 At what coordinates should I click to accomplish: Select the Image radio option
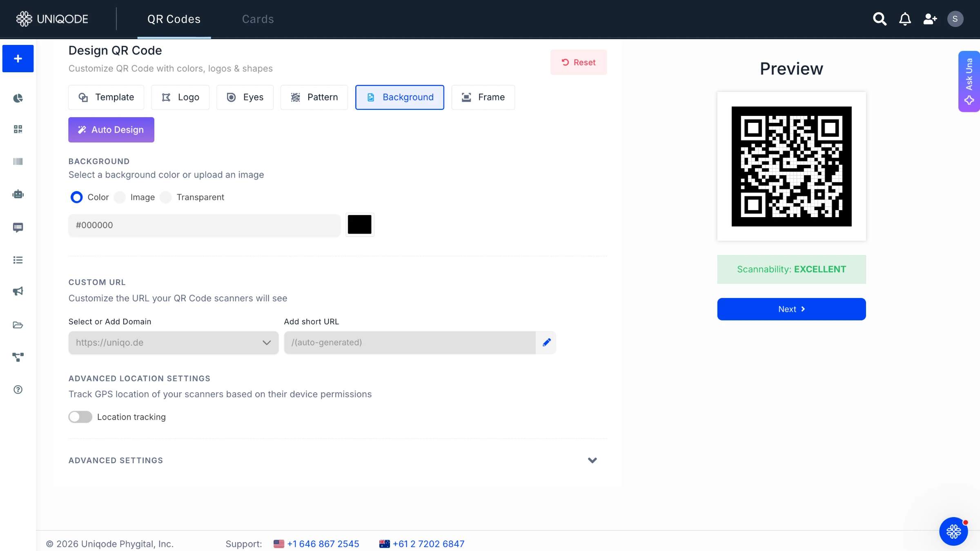coord(120,197)
